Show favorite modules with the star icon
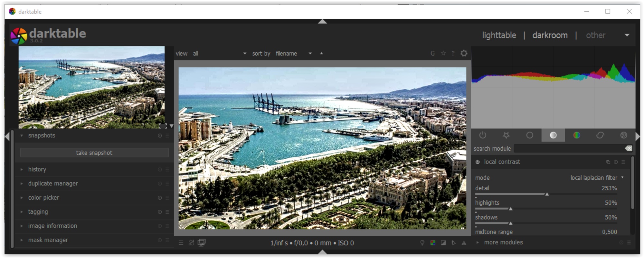The height and width of the screenshot is (258, 644). tap(506, 135)
